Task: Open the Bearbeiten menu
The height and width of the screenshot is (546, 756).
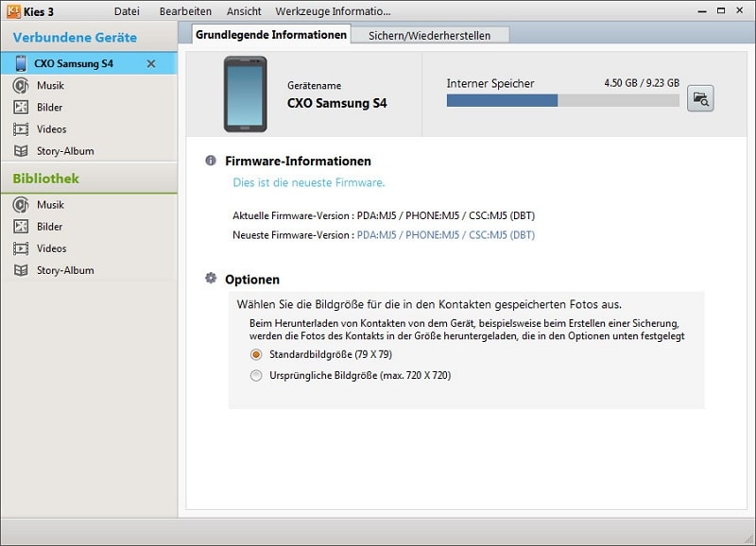Action: [185, 11]
